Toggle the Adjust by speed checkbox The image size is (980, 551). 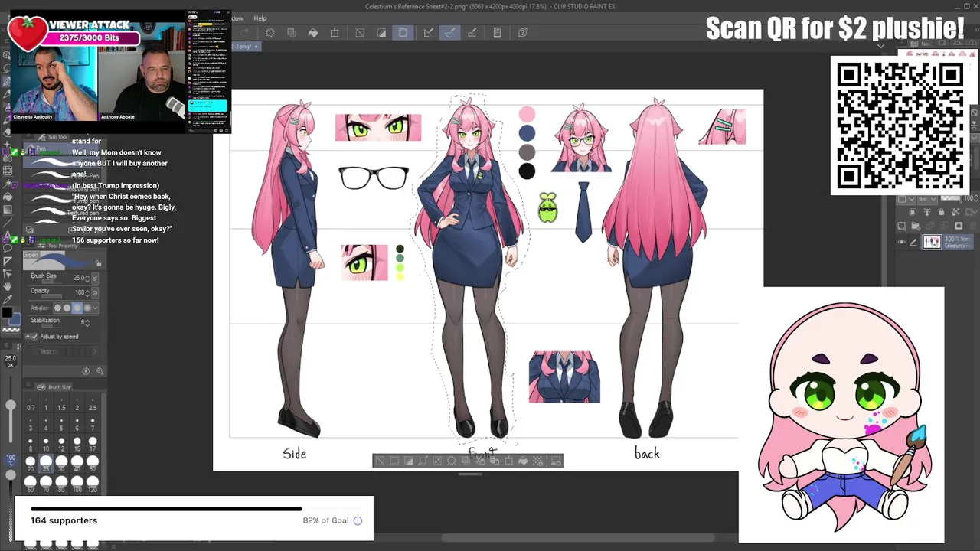pyautogui.click(x=35, y=337)
